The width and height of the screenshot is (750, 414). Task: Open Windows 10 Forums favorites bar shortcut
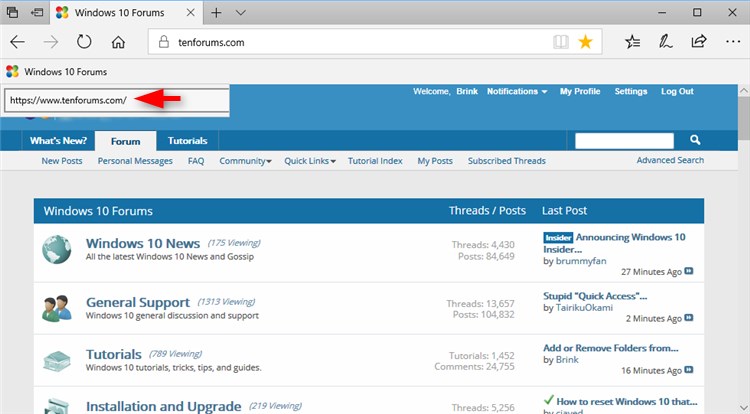(56, 72)
